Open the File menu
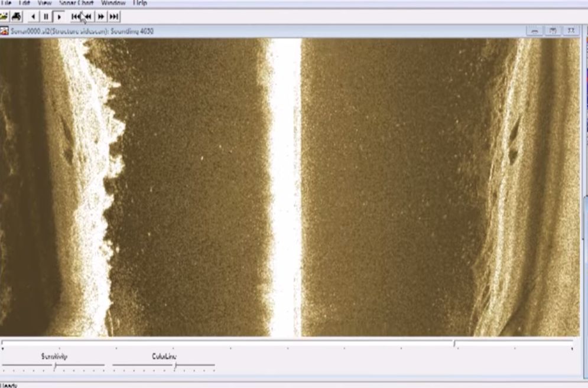The width and height of the screenshot is (588, 388). 6,3
